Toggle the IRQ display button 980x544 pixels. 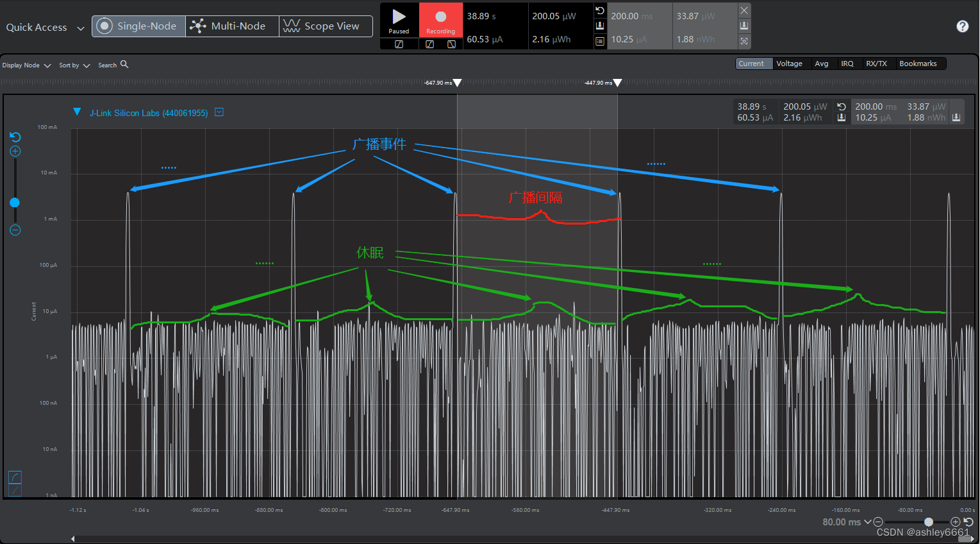[x=847, y=64]
